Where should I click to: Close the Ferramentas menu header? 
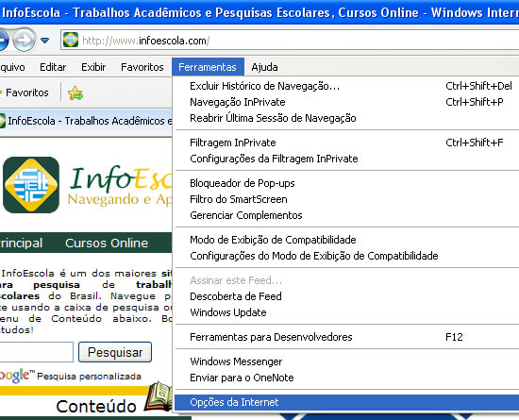pos(208,67)
